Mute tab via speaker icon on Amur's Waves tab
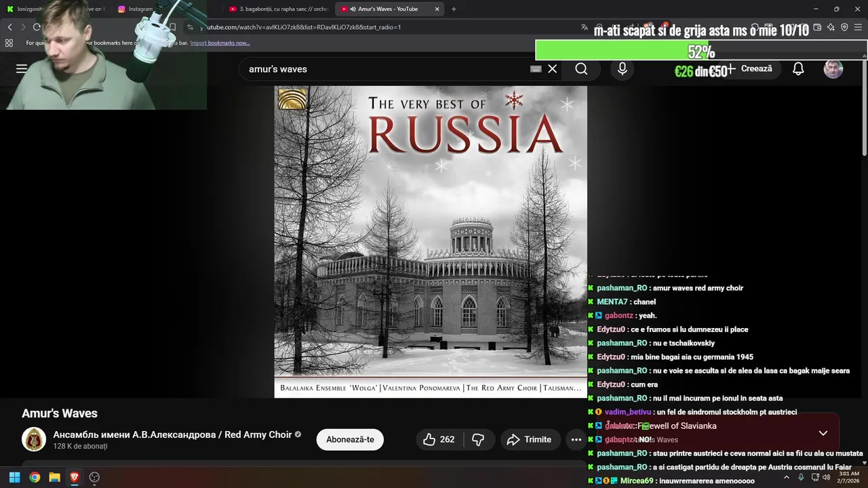Image resolution: width=868 pixels, height=488 pixels. pos(353,9)
